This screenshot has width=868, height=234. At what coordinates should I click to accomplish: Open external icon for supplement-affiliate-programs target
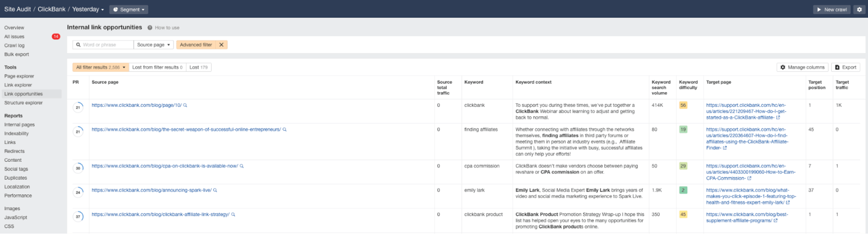pyautogui.click(x=775, y=220)
